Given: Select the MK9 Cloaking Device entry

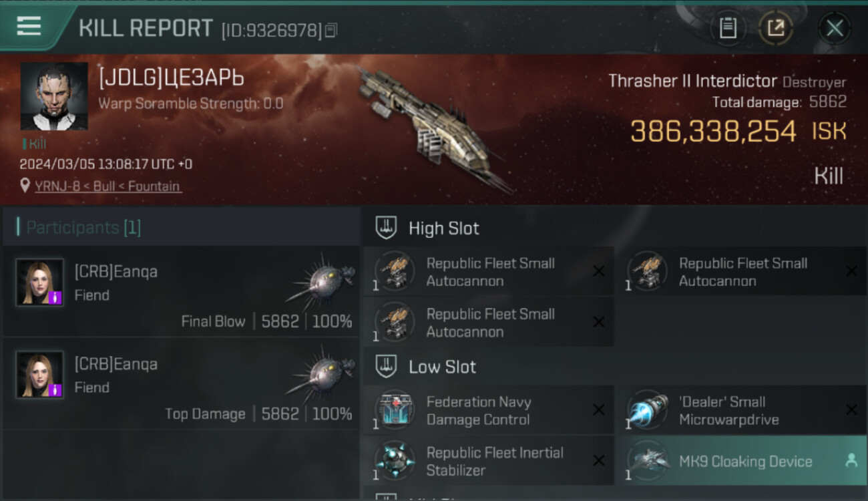Looking at the screenshot, I should click(x=741, y=461).
